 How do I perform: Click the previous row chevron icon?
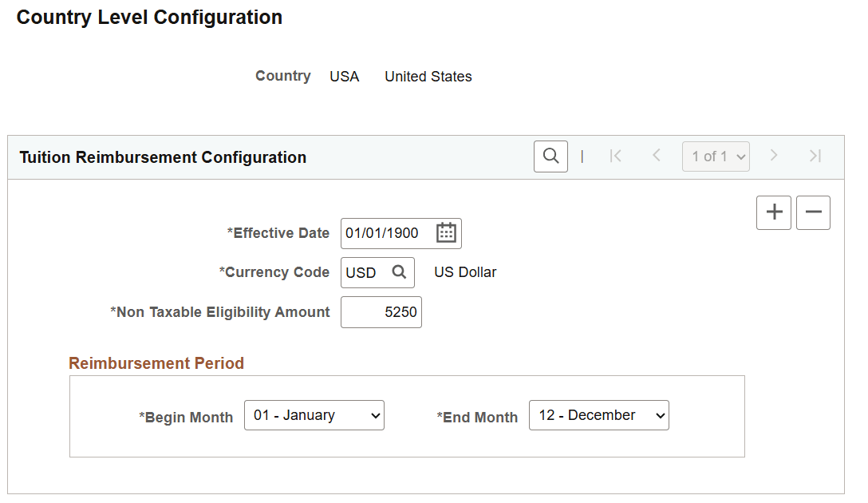(x=656, y=156)
